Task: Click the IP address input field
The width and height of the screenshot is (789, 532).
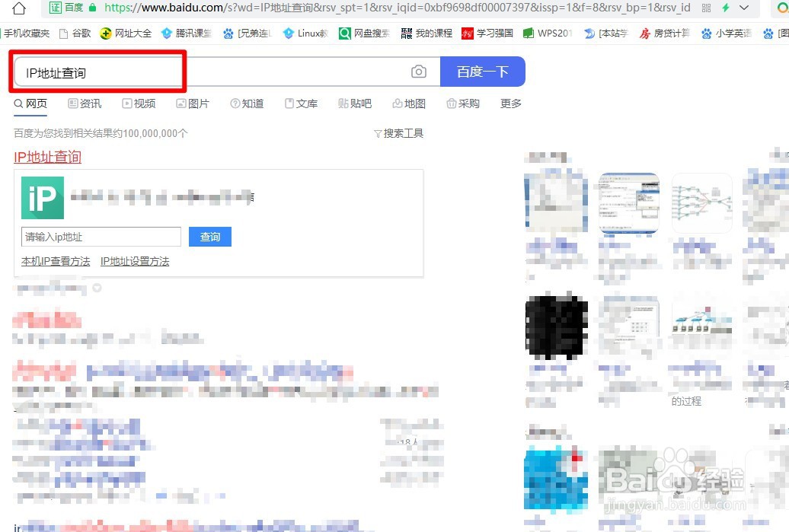Action: [101, 237]
